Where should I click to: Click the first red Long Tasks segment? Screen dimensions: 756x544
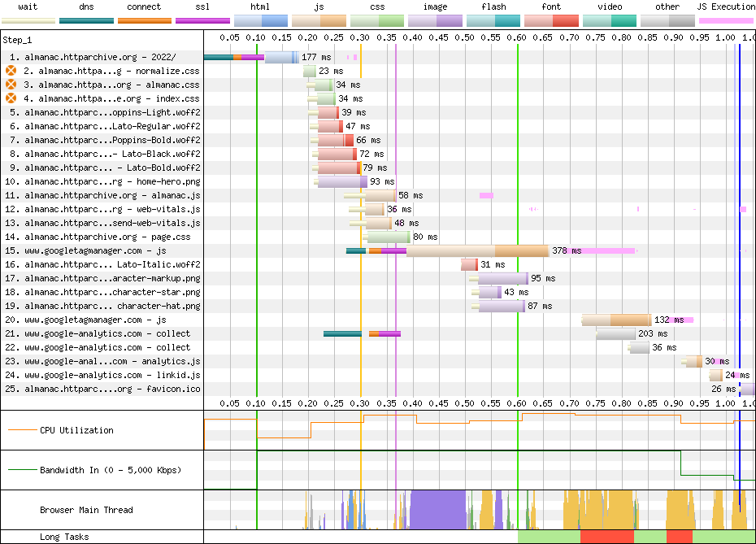pyautogui.click(x=607, y=537)
